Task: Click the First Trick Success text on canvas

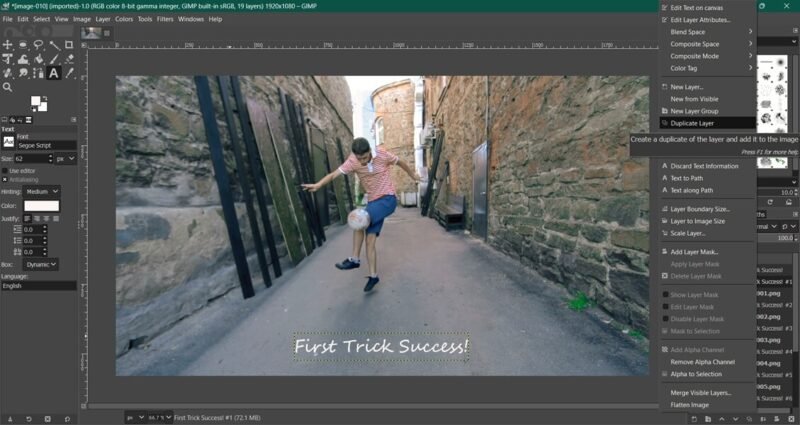Action: [x=381, y=346]
